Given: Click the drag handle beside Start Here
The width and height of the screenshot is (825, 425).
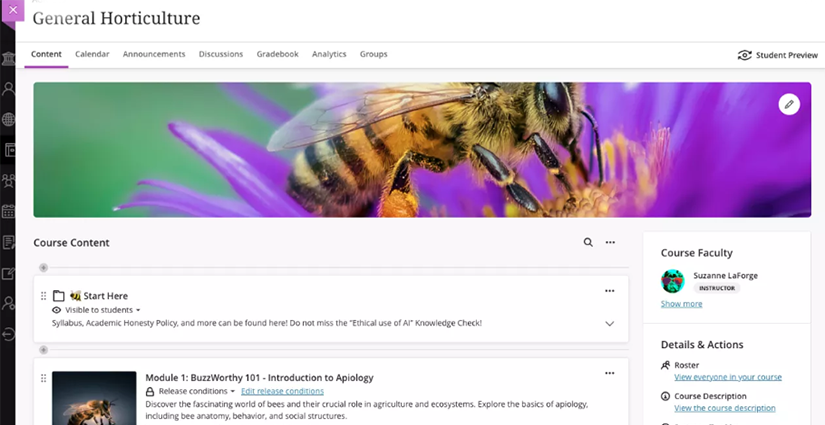Looking at the screenshot, I should (x=43, y=296).
